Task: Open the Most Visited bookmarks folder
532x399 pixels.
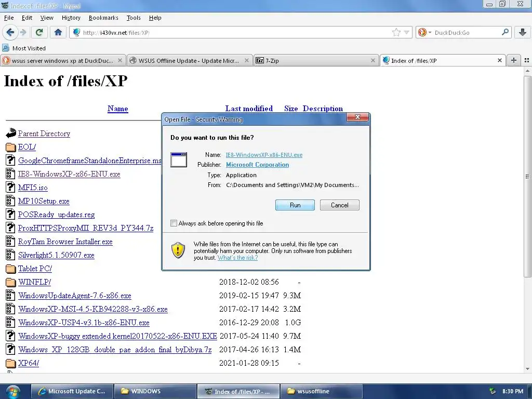Action: tap(24, 48)
